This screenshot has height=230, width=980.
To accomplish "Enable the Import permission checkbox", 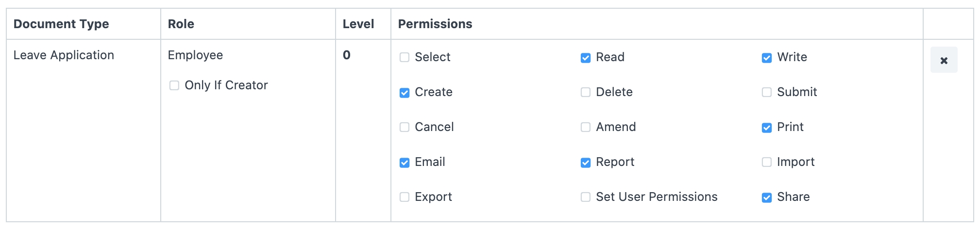I will pos(767,163).
